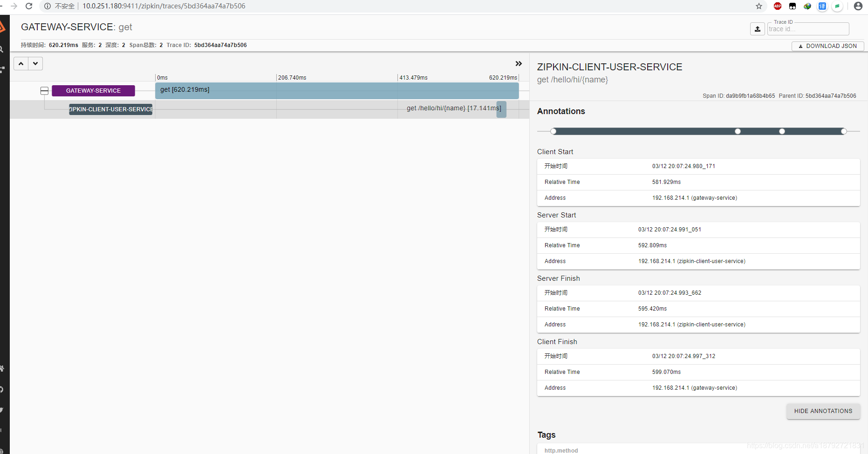Select previous span with up arrow

[x=21, y=63]
